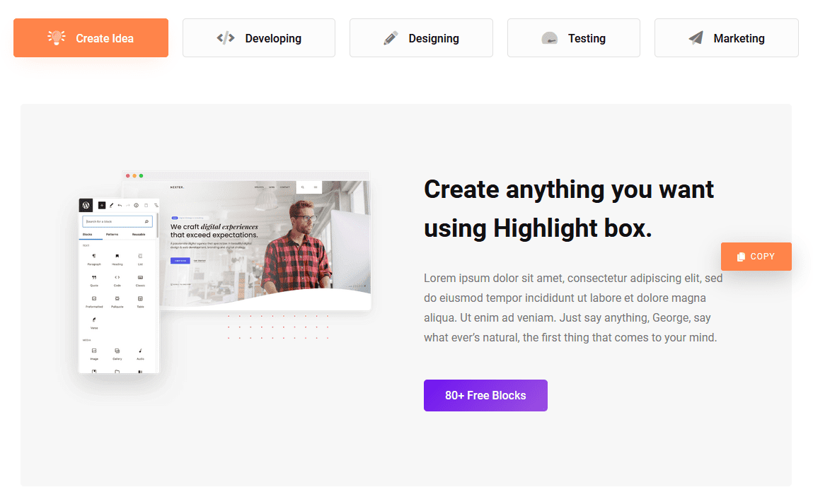Pick the Code block icon
813x504 pixels.
117,279
